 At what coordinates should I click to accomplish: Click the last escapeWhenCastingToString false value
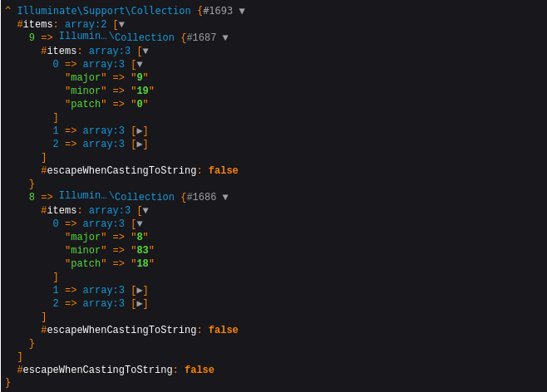tap(200, 370)
